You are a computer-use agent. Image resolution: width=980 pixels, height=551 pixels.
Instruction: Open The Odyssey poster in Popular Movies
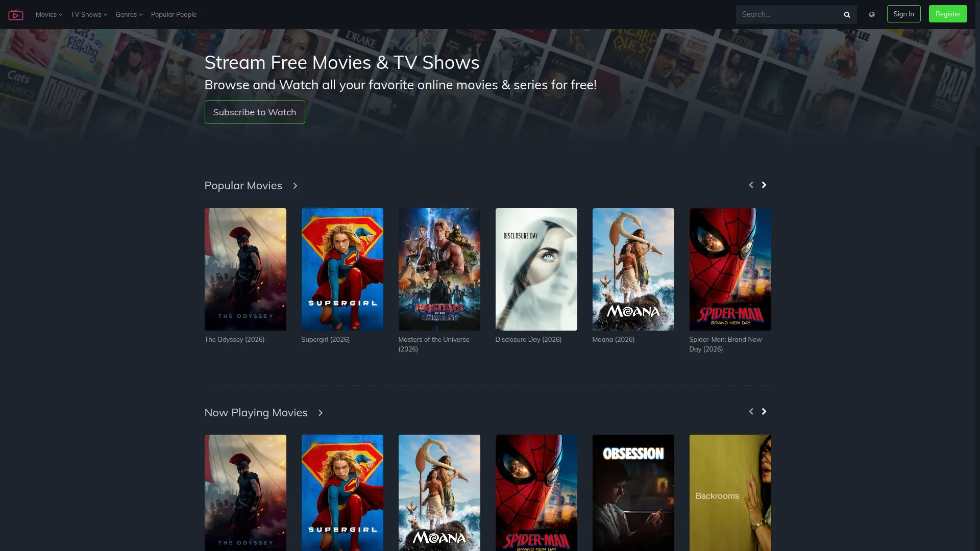(x=246, y=269)
